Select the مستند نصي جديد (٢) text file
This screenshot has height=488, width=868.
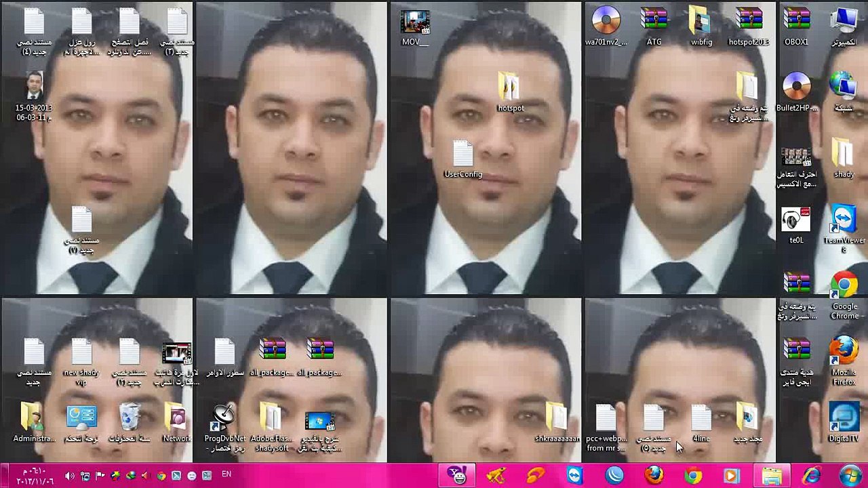[x=129, y=363]
